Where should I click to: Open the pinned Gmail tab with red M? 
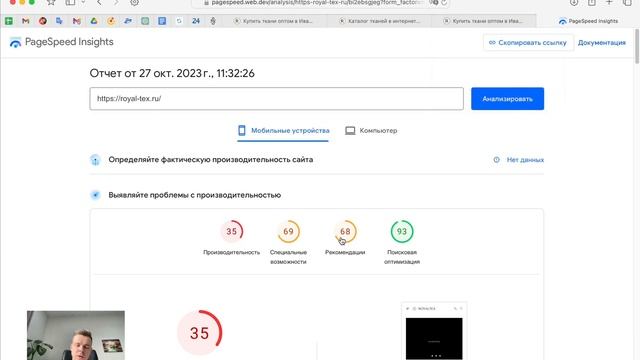pos(26,21)
